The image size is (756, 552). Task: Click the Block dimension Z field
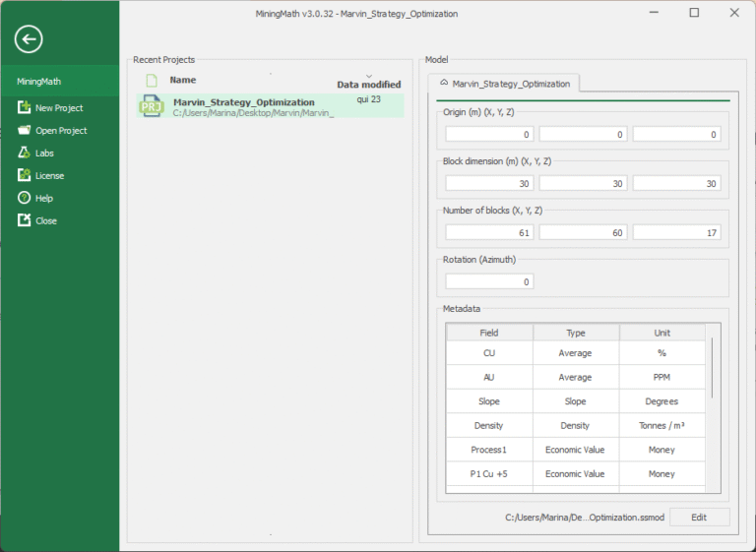click(x=676, y=184)
